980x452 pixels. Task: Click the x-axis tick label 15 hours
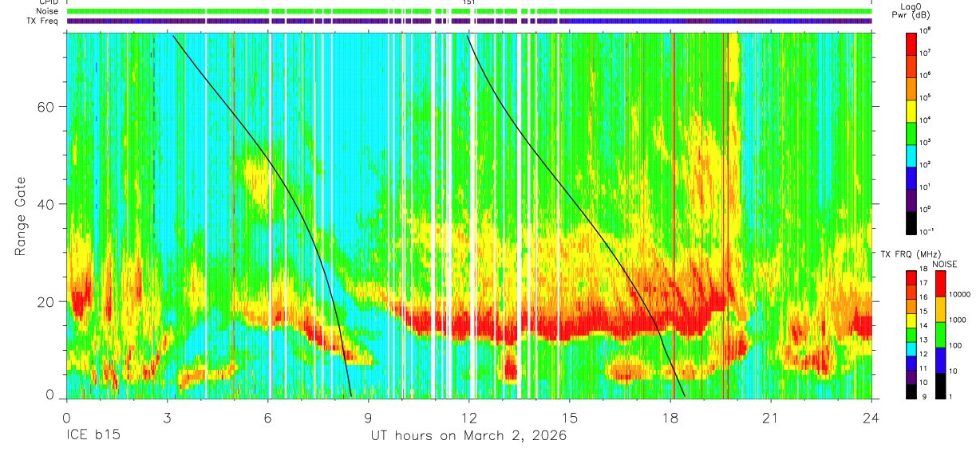pos(570,417)
